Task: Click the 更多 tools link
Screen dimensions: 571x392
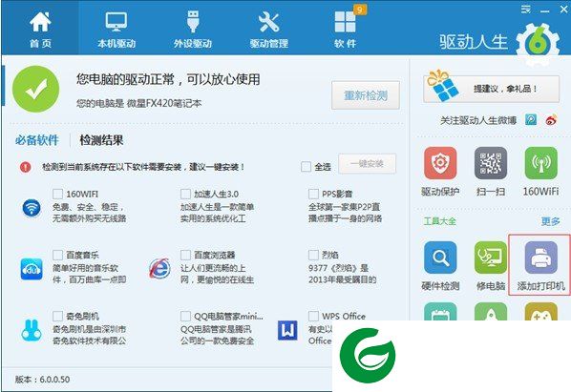Action: point(550,221)
